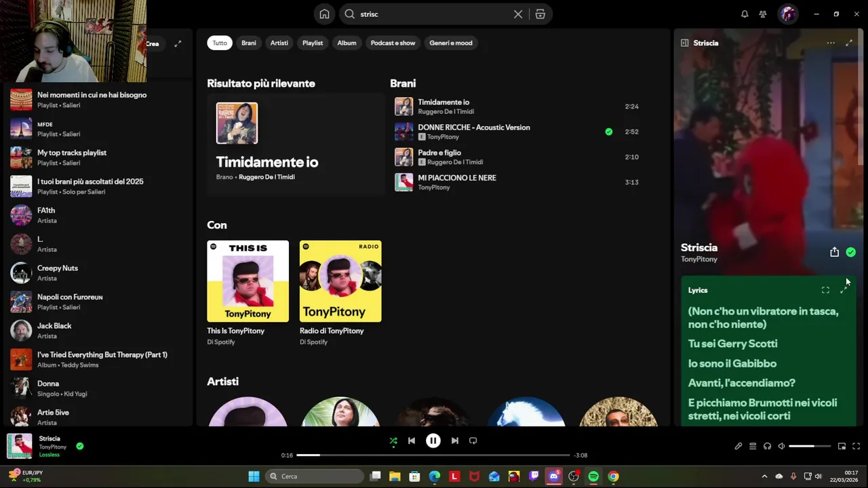Open Ruggero De I Timidi artist link under top result

[267, 177]
